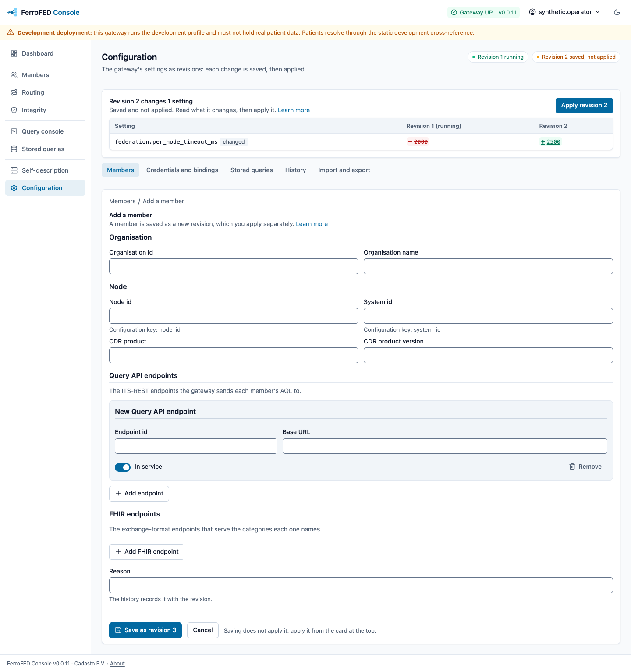This screenshot has width=631, height=672.
Task: Click the 2500 revision 2 value
Action: pyautogui.click(x=550, y=142)
